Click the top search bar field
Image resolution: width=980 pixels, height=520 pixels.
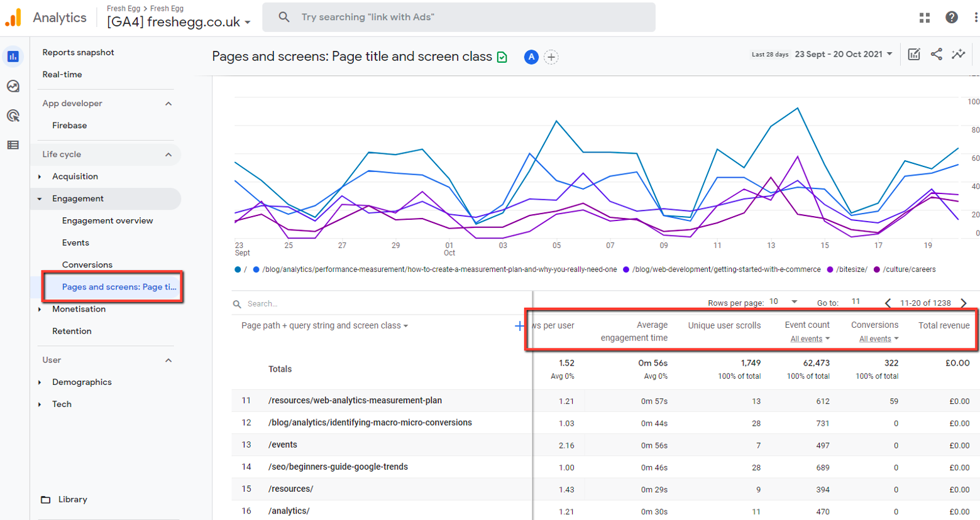[459, 17]
